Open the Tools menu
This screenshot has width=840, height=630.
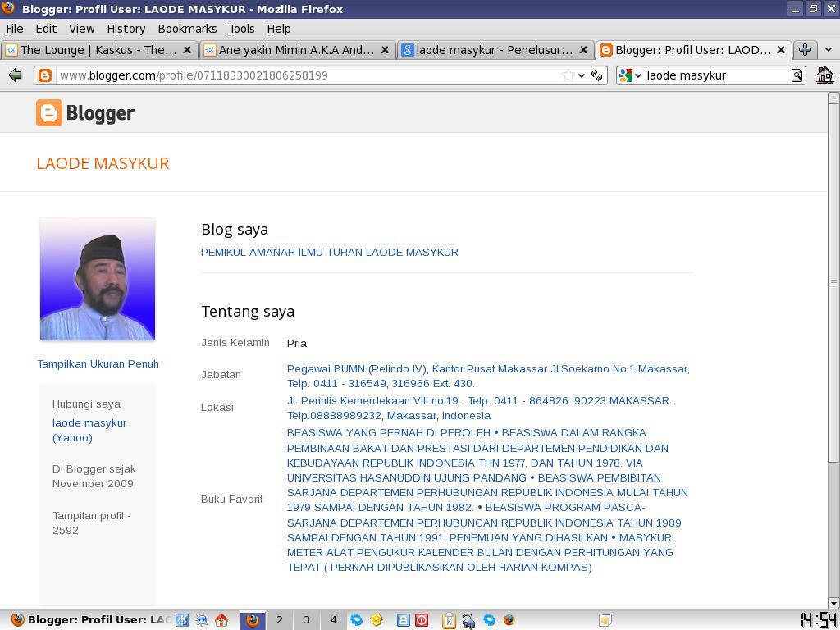pos(242,29)
